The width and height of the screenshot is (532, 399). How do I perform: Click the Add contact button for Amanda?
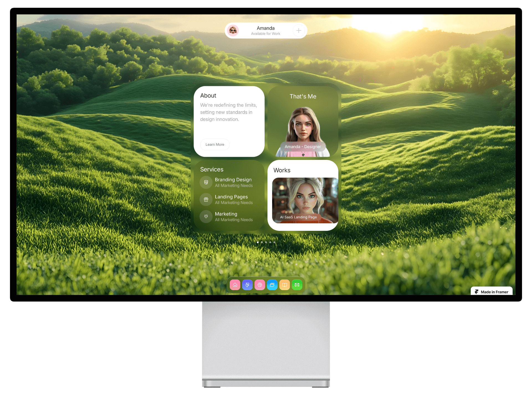299,30
